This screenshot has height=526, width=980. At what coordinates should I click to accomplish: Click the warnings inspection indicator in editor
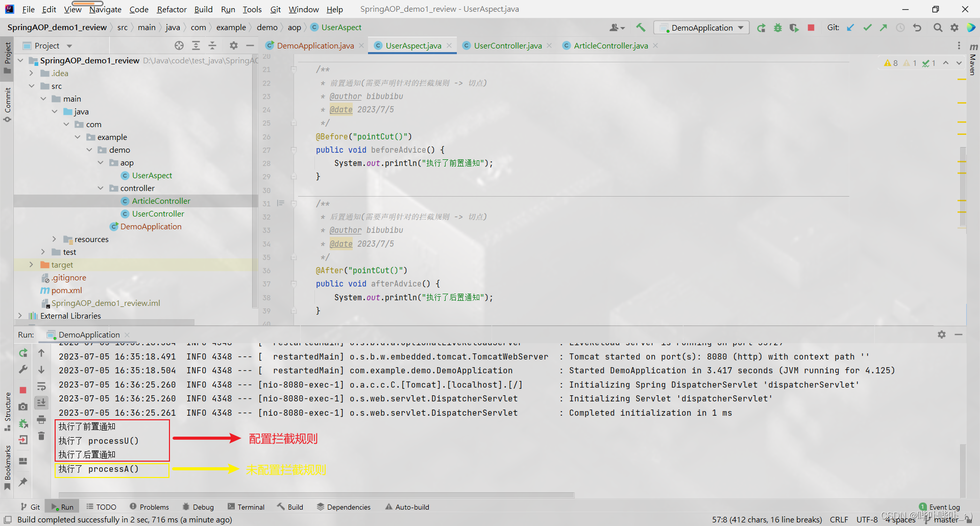click(x=891, y=63)
